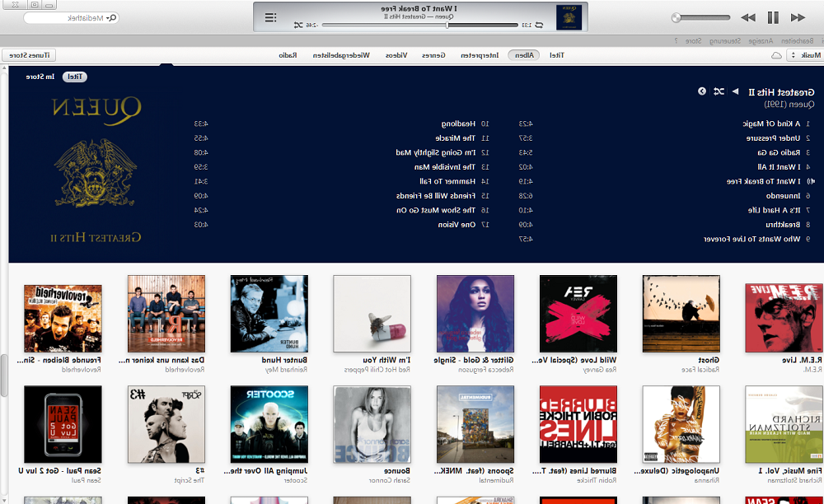The width and height of the screenshot is (824, 504).
Task: Open the Ghost album by Radical Face
Action: click(681, 314)
